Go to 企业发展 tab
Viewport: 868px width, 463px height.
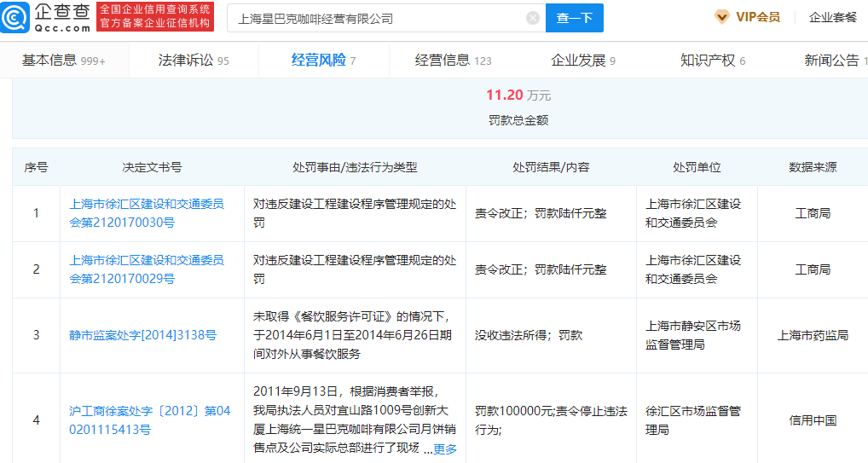click(x=583, y=61)
